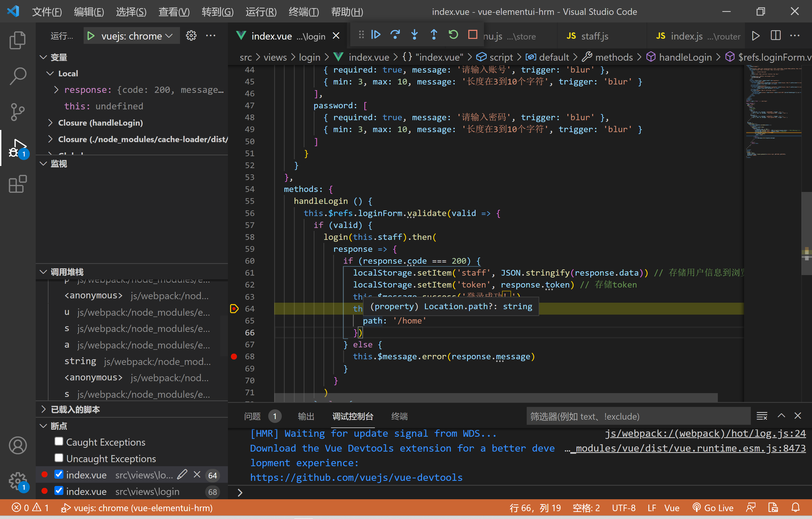Switch to 终端 terminal panel tab

[x=400, y=416]
